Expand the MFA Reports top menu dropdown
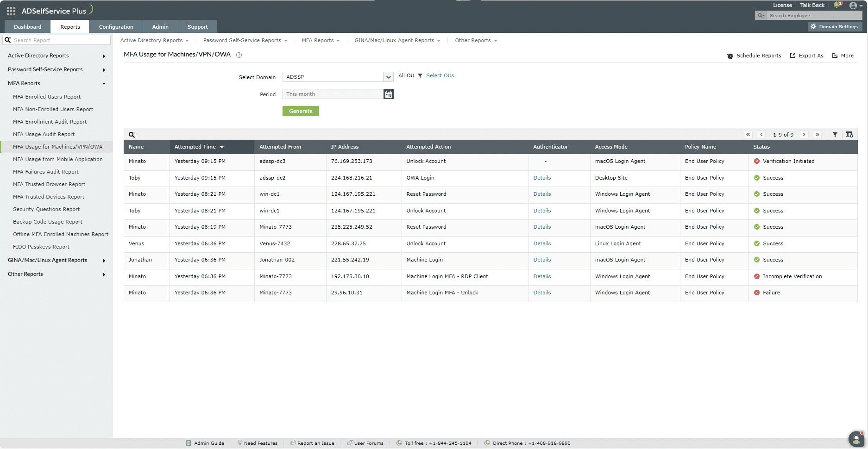Screen dimensions: 868x449 pyautogui.click(x=321, y=40)
